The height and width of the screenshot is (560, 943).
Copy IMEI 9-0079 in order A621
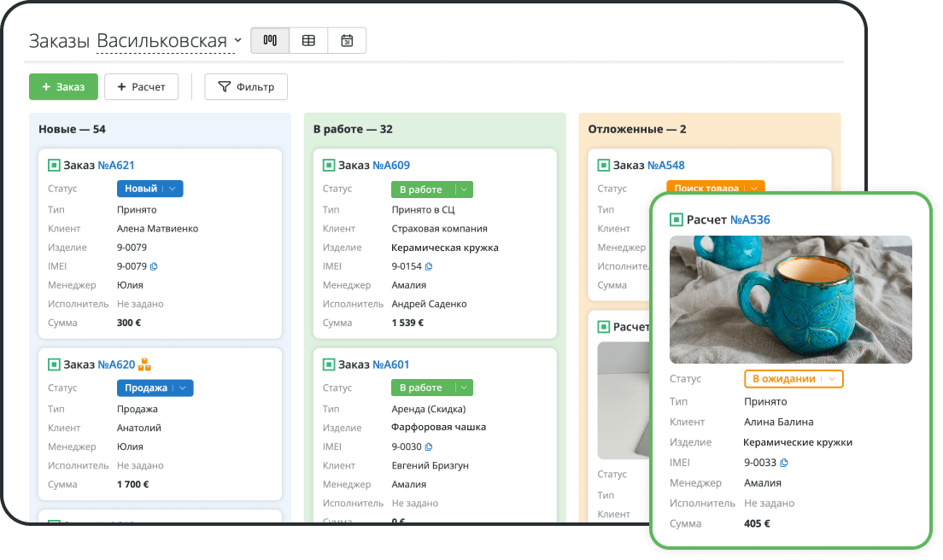tap(154, 266)
